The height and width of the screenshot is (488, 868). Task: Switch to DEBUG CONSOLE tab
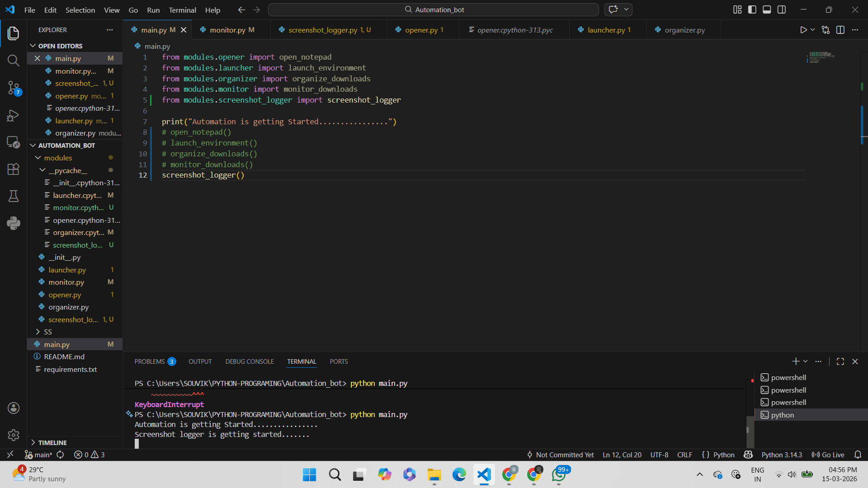coord(250,361)
